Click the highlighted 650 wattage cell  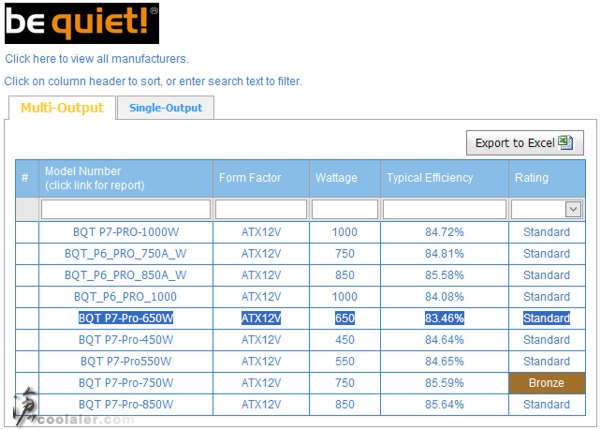point(345,318)
